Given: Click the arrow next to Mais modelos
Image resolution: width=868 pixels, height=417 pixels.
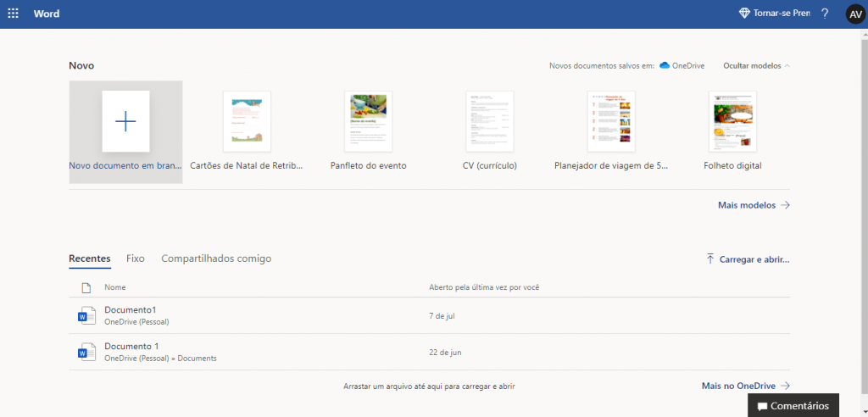Looking at the screenshot, I should tap(785, 205).
